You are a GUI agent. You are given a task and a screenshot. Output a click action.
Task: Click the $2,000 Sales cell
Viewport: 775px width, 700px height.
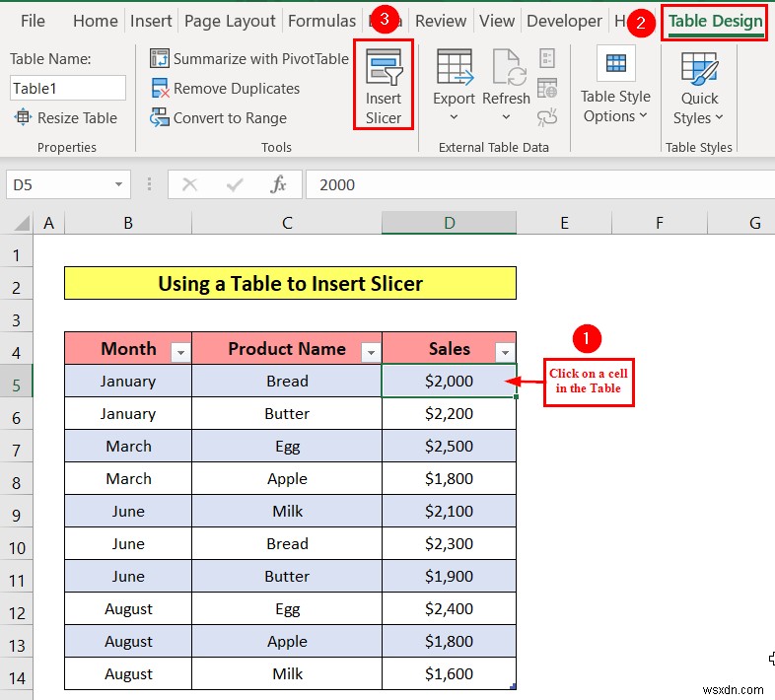coord(449,381)
